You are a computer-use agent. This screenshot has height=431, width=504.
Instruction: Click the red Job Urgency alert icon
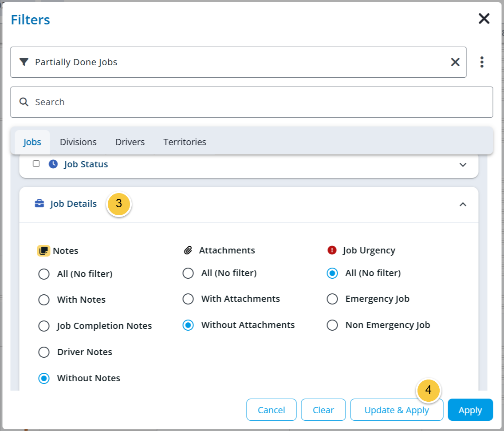(332, 250)
